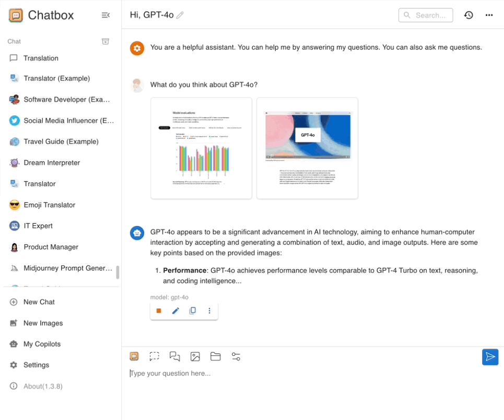Open the attach image icon in input toolbar

point(195,357)
